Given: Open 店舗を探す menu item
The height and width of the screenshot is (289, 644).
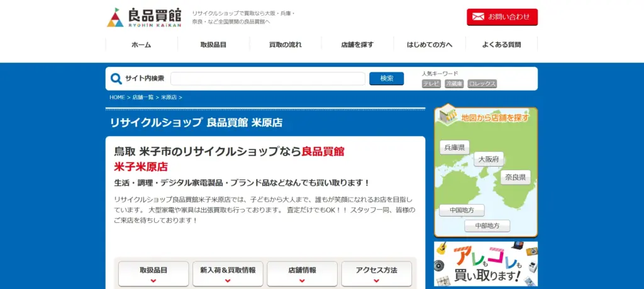Looking at the screenshot, I should (357, 45).
